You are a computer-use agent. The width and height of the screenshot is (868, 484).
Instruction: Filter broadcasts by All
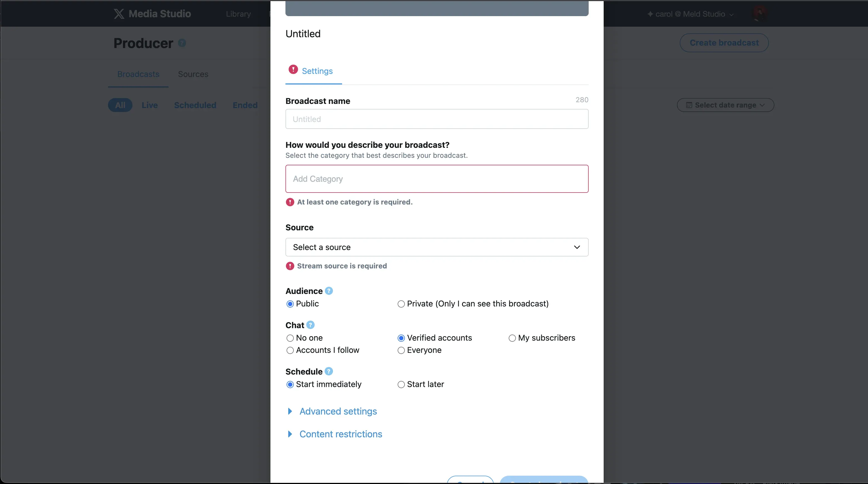[120, 105]
